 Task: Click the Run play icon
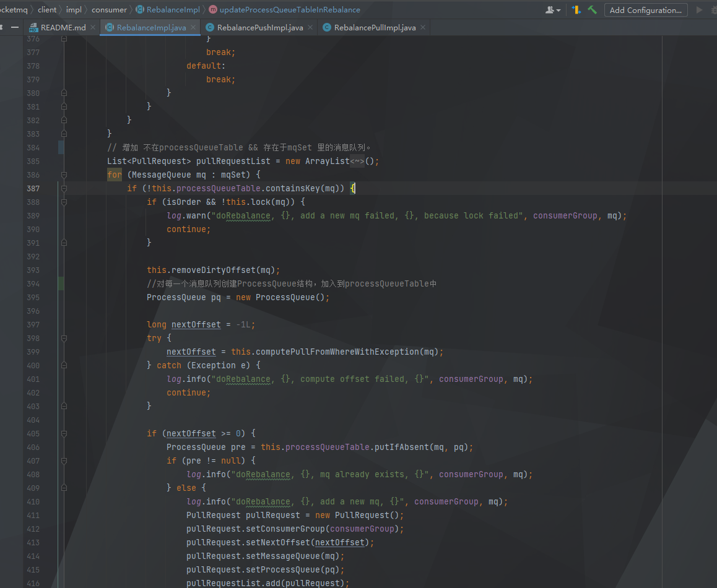tap(699, 10)
